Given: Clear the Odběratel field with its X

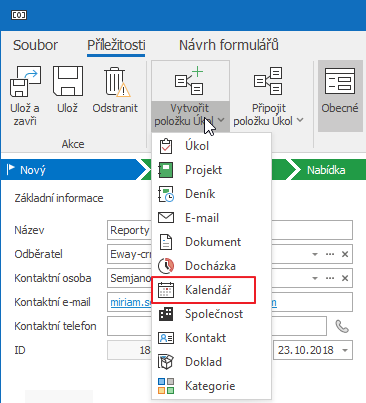Looking at the screenshot, I should (x=345, y=254).
